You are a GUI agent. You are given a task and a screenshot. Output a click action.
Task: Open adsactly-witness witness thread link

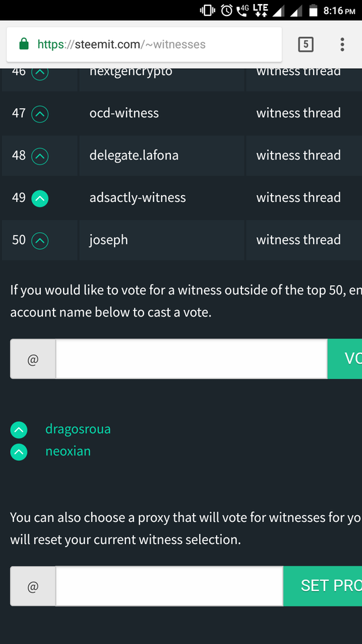pos(298,197)
